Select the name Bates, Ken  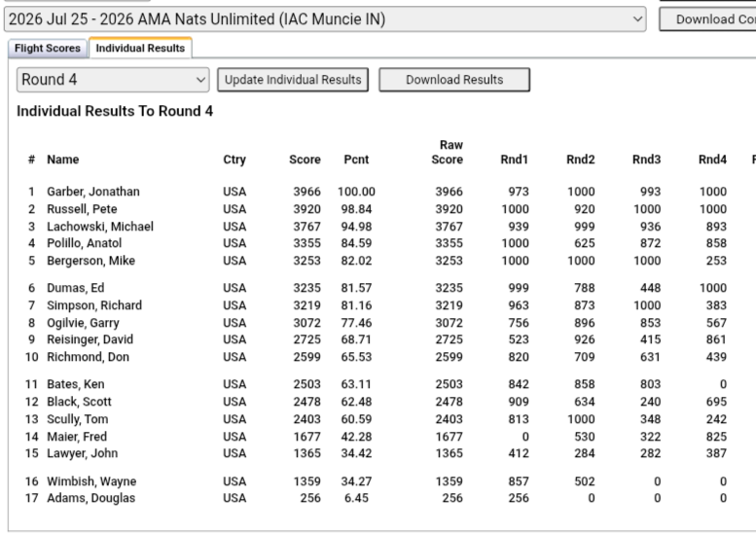(x=75, y=384)
